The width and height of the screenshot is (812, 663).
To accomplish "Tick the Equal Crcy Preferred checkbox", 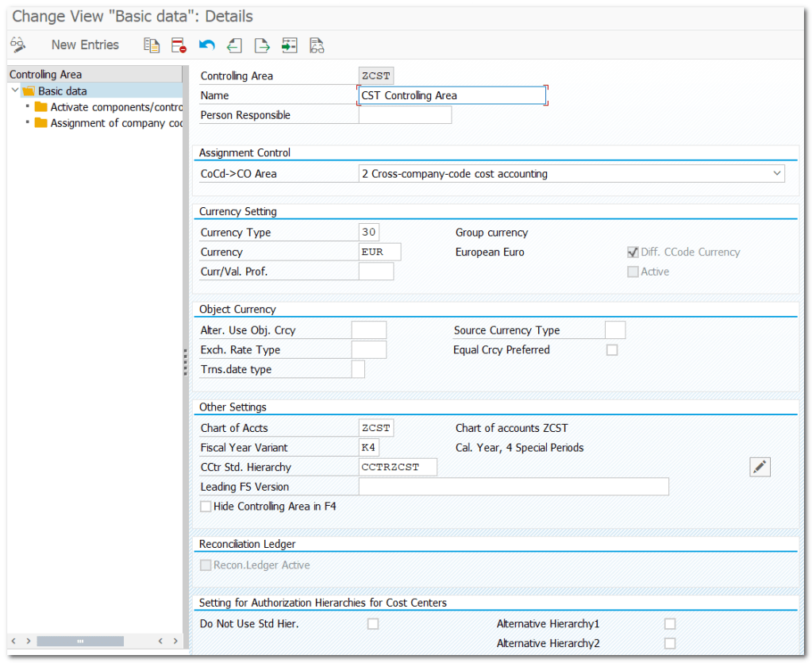I will pos(612,350).
